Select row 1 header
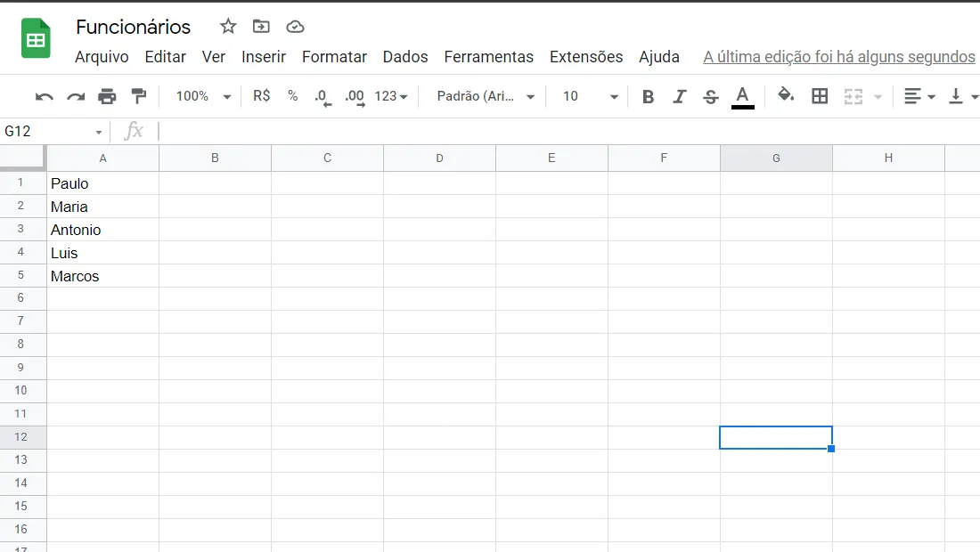980x552 pixels. pyautogui.click(x=23, y=183)
